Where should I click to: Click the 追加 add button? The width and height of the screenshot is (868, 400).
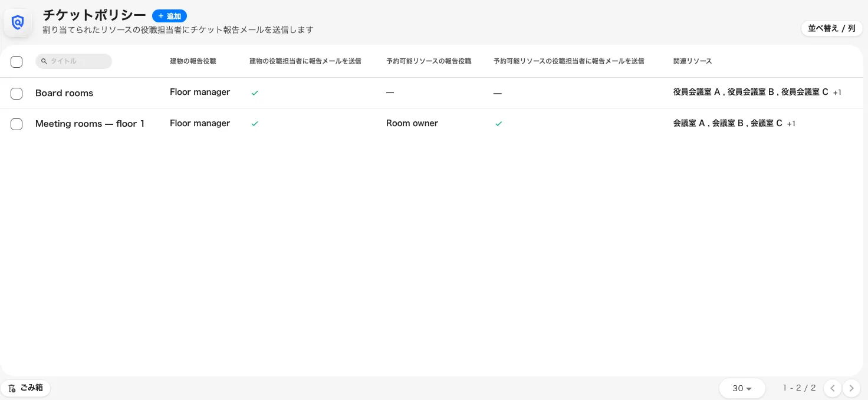[x=169, y=16]
